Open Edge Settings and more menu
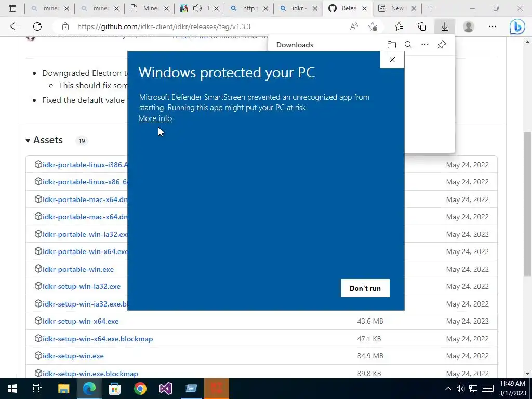The height and width of the screenshot is (399, 532). [x=493, y=26]
